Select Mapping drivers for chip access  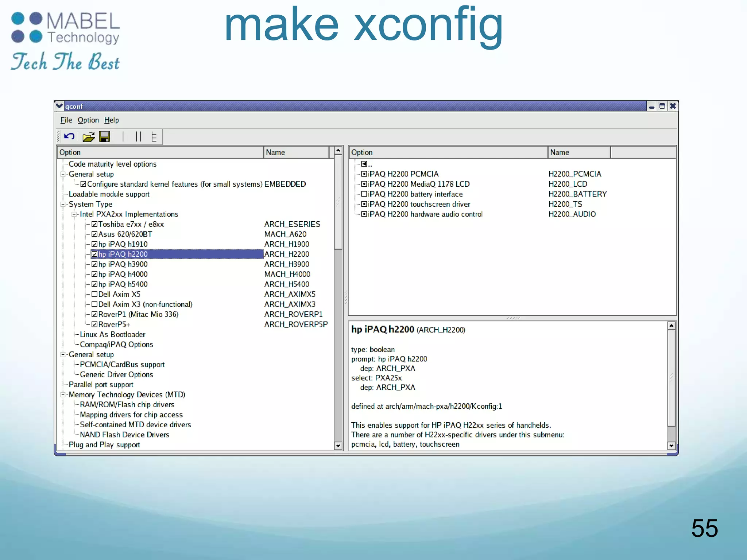pos(131,415)
